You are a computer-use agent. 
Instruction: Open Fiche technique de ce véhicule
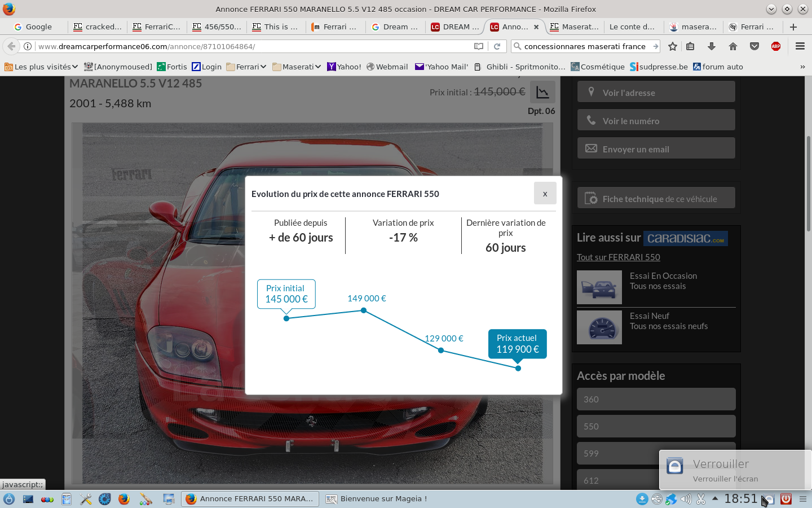click(x=656, y=198)
